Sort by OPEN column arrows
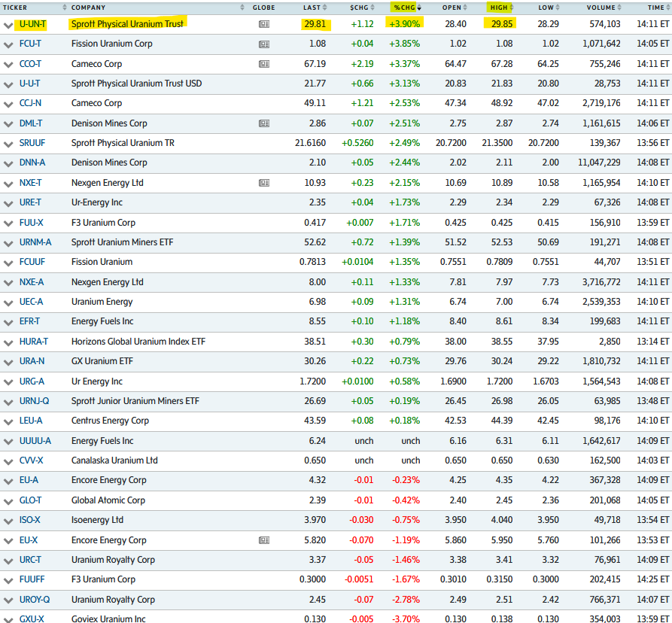The height and width of the screenshot is (623, 672). [x=465, y=8]
